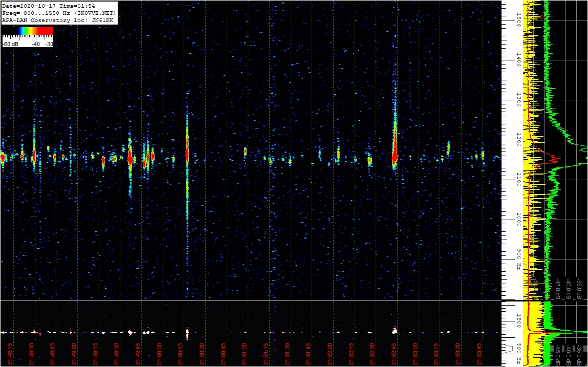The width and height of the screenshot is (588, 367).
Task: Select the 01:51:00 time marker
Action: 245,355
